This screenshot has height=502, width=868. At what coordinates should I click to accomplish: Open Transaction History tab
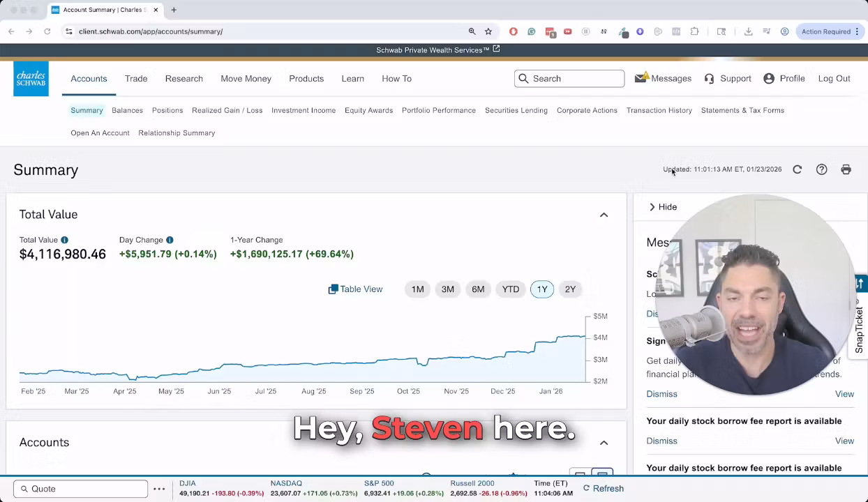659,110
